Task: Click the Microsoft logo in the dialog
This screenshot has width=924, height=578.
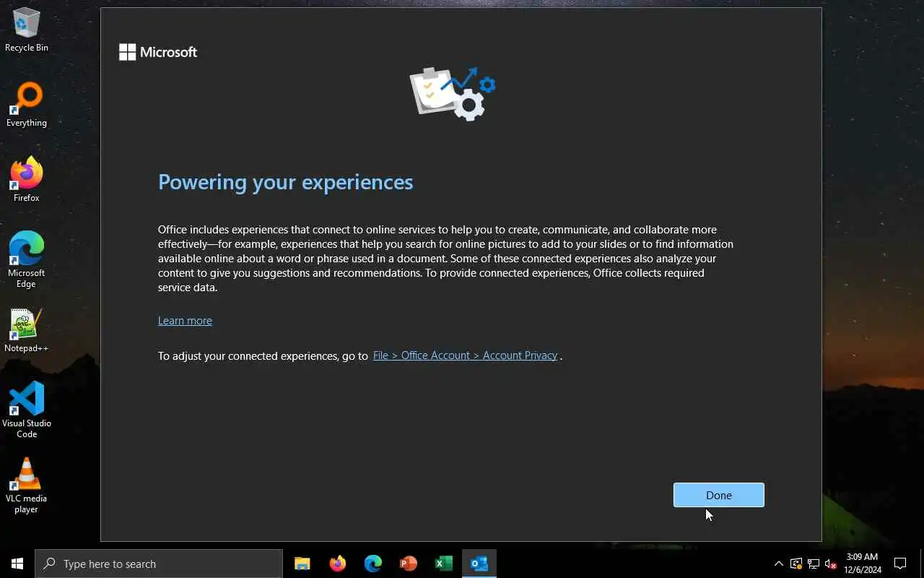Action: (158, 52)
